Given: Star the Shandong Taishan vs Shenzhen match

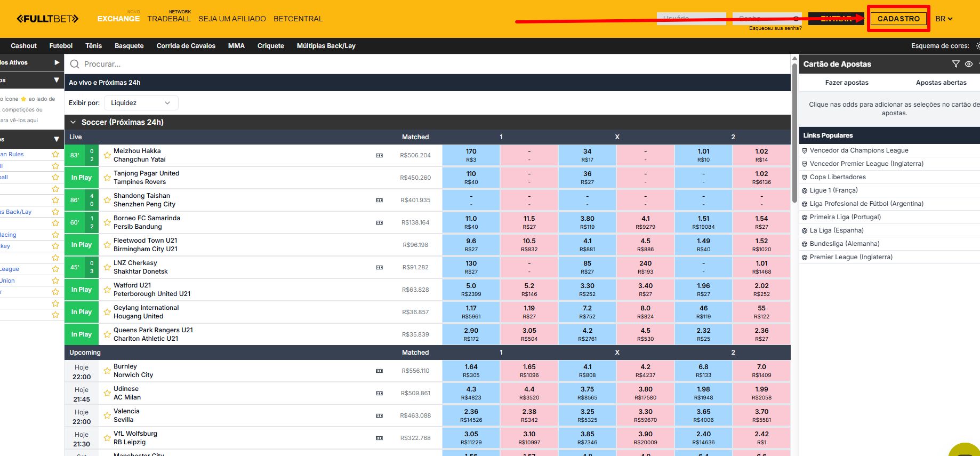Looking at the screenshot, I should tap(107, 200).
